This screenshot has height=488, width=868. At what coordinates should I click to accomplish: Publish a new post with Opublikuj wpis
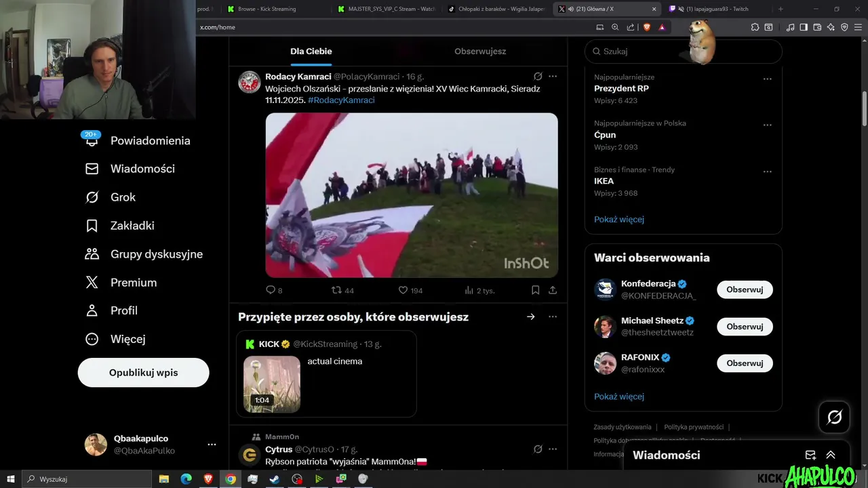coord(143,373)
